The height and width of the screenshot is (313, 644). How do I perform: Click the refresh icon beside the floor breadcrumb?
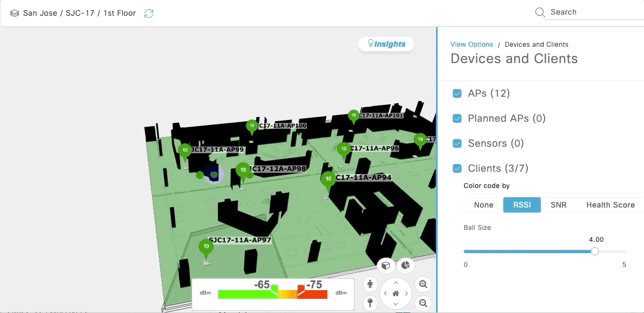[x=149, y=14]
